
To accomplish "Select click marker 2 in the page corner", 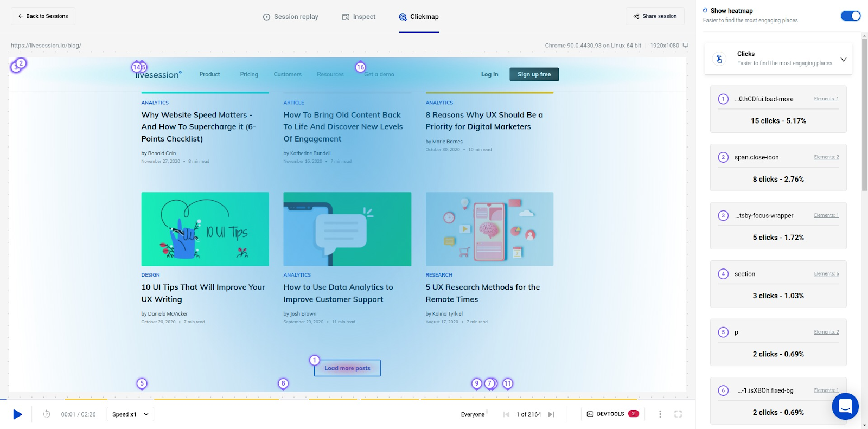I will [x=21, y=63].
